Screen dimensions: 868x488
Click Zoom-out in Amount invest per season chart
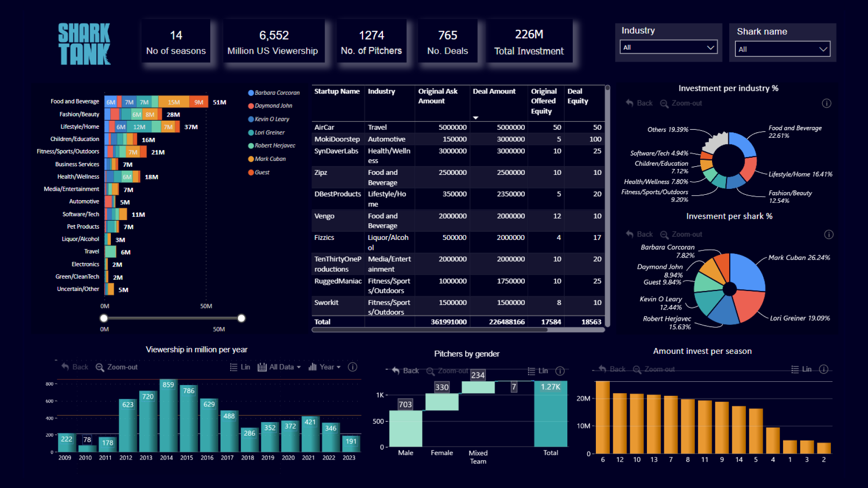(x=654, y=370)
